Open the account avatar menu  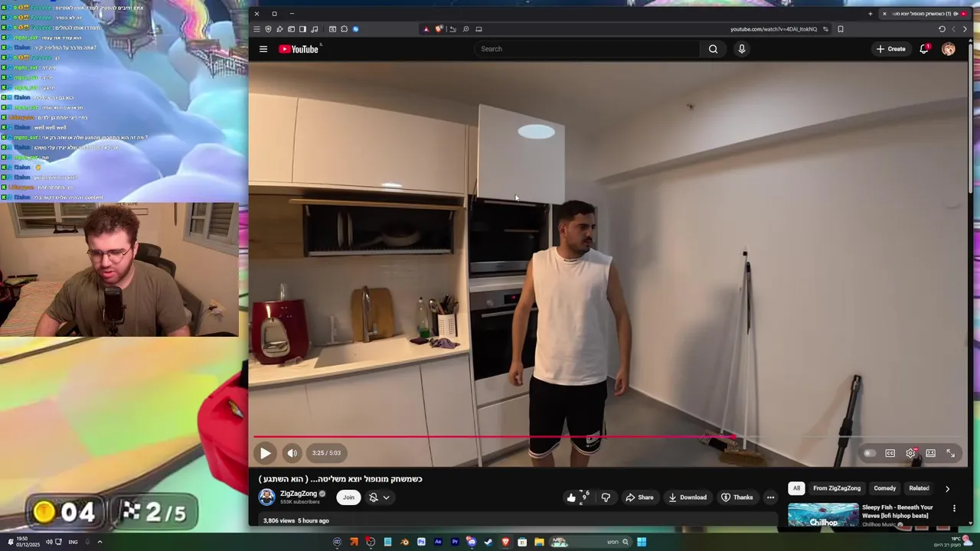(x=949, y=49)
